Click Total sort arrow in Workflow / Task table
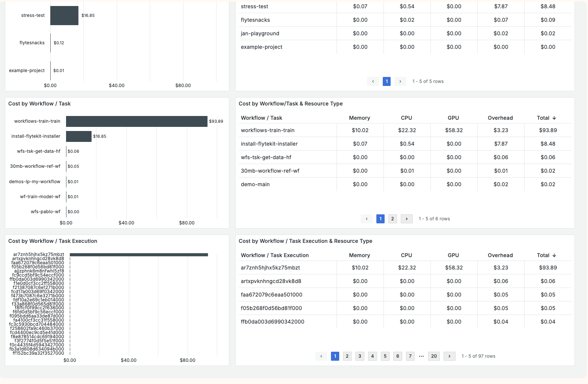 pyautogui.click(x=554, y=118)
